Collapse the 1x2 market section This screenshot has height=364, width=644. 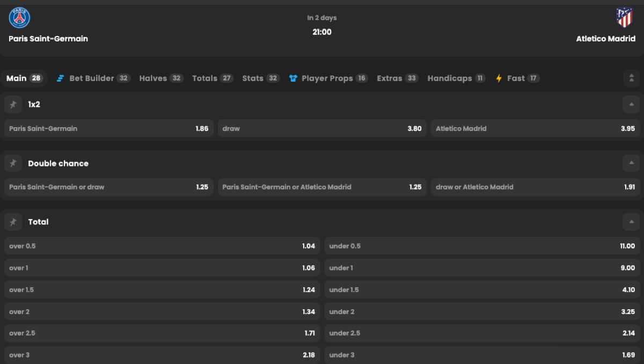[631, 105]
